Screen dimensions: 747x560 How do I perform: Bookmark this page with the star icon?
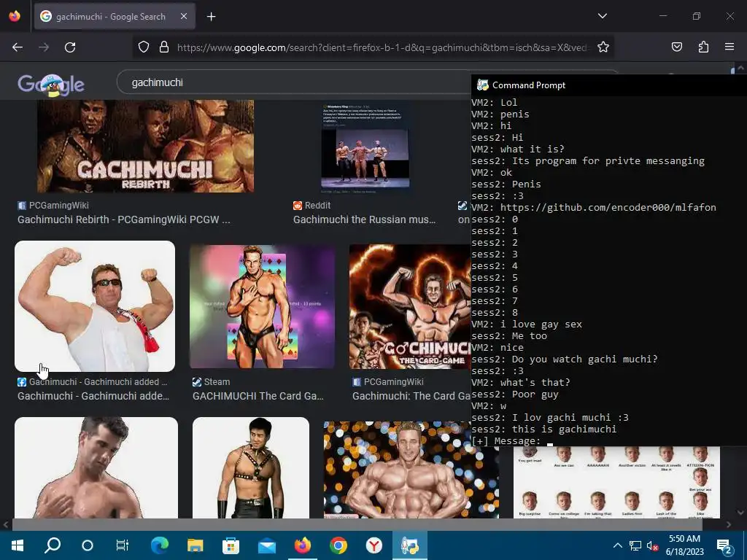(x=603, y=47)
